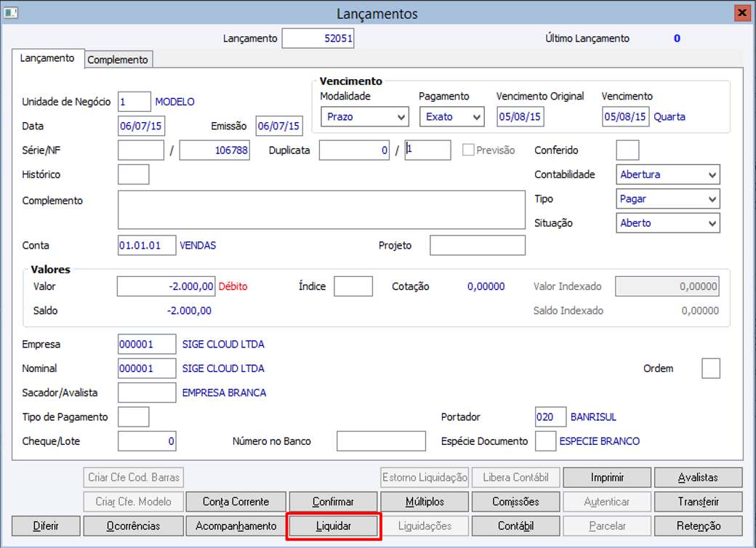Click the Diferir button
756x548 pixels.
coord(46,525)
